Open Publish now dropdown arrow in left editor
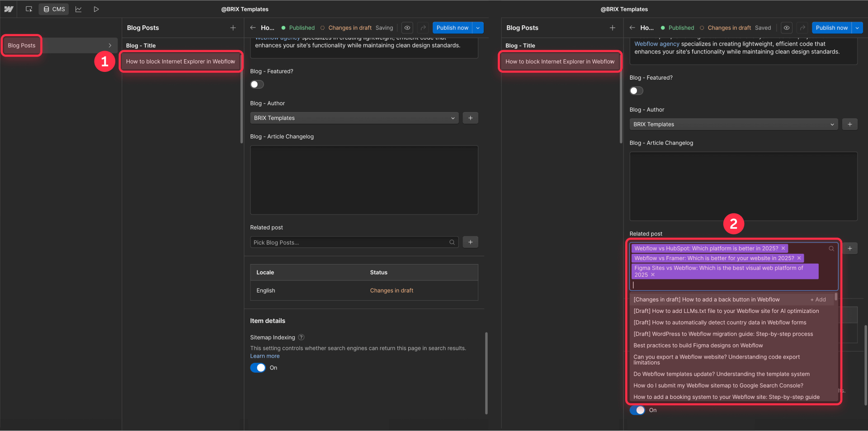 [478, 28]
